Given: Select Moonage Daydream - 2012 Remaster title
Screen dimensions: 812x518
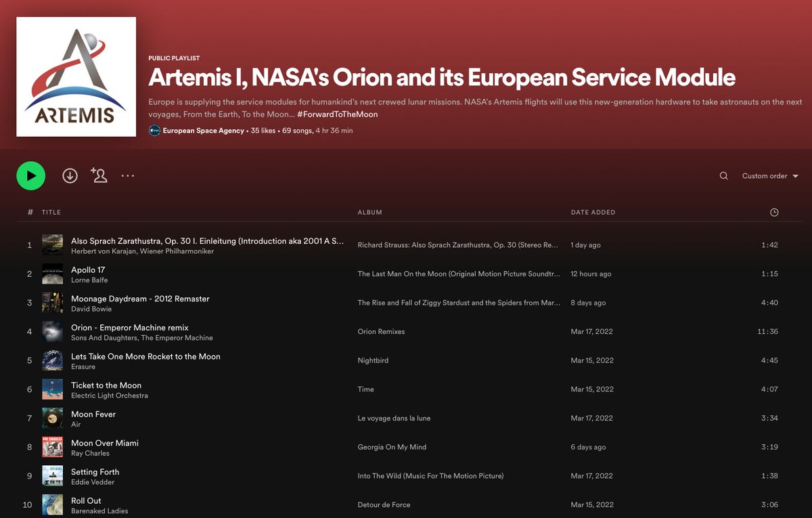Looking at the screenshot, I should (140, 299).
